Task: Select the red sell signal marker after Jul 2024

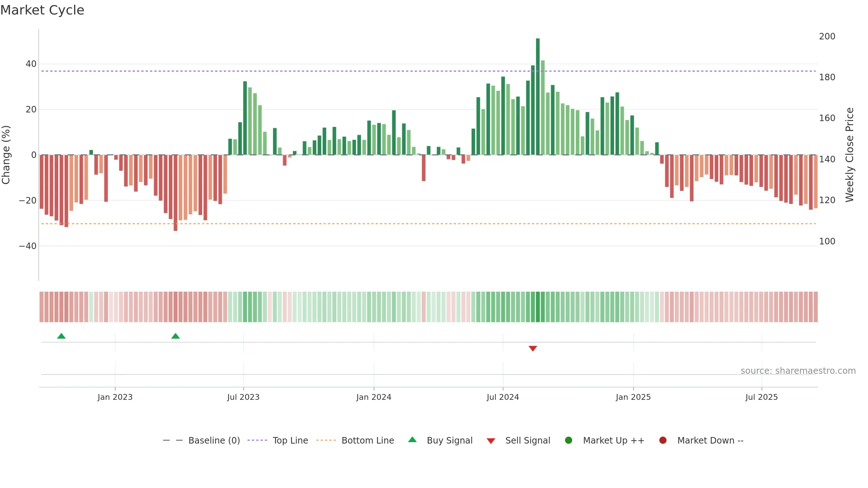Action: (x=533, y=348)
